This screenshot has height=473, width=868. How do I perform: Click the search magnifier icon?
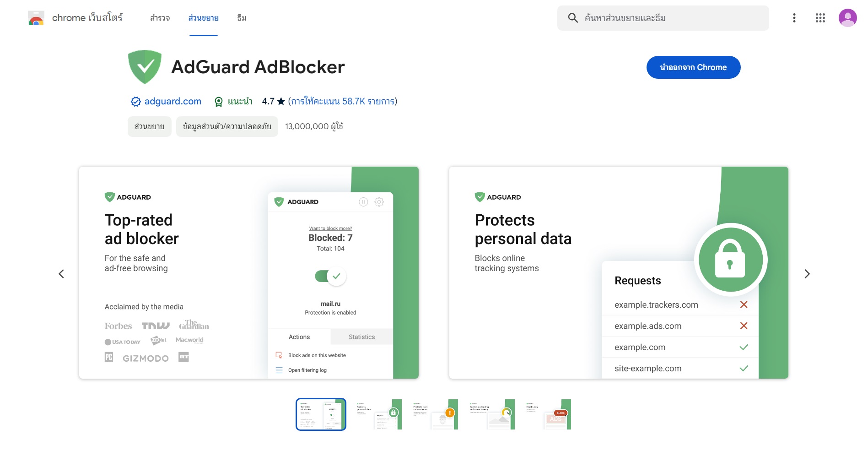[x=572, y=18]
